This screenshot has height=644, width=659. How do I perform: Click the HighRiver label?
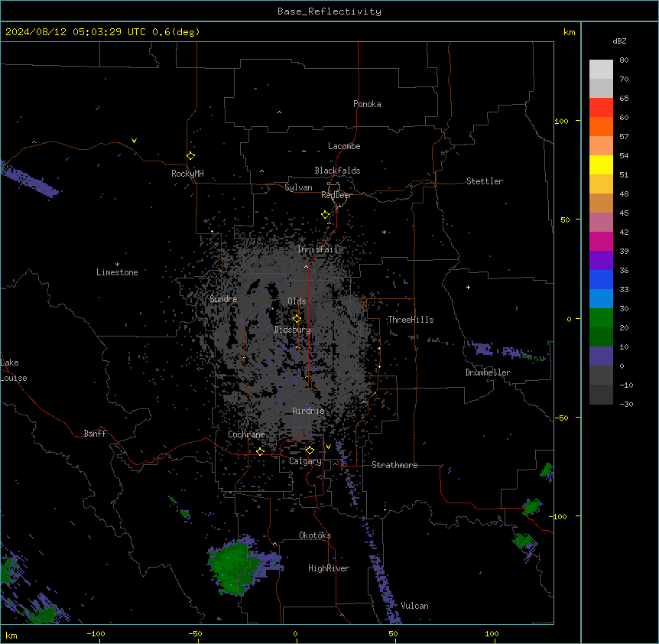click(329, 568)
